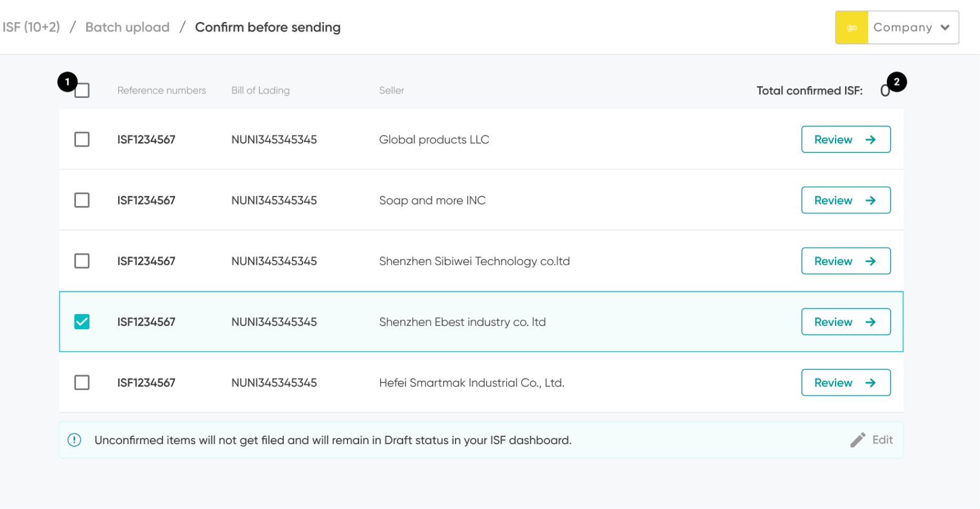Viewport: 980px width, 509px height.
Task: Click the unconfirmed items Draft status message
Action: pos(333,440)
